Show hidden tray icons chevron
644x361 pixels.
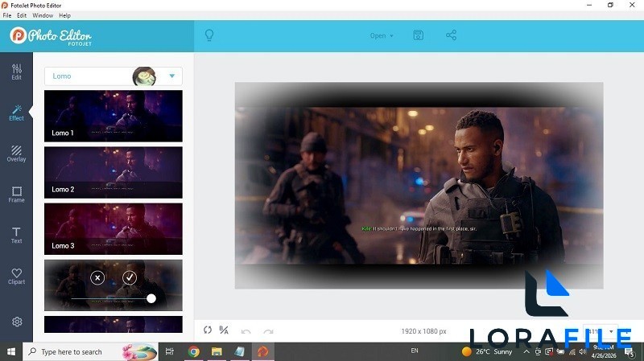click(x=526, y=351)
